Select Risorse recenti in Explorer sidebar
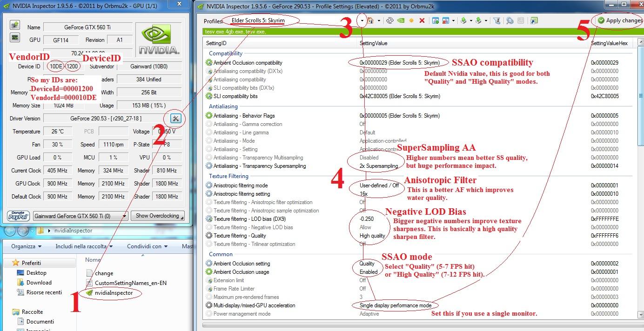 point(44,292)
